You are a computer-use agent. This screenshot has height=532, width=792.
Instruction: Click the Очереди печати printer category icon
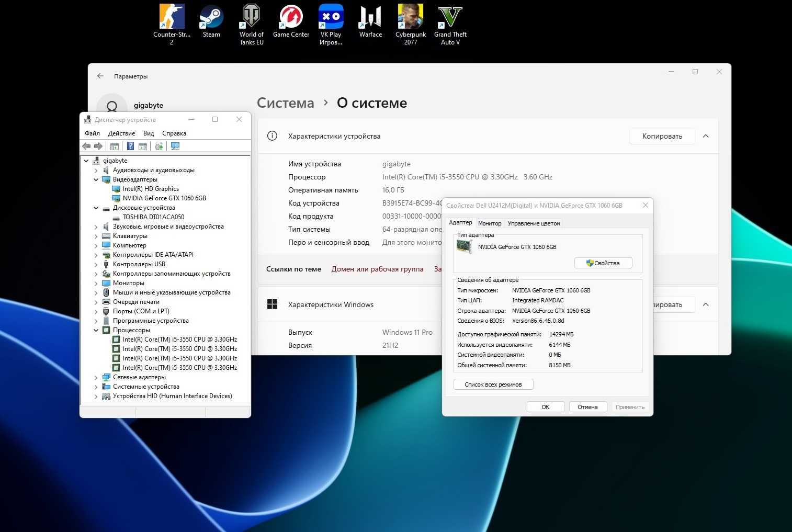pyautogui.click(x=106, y=302)
